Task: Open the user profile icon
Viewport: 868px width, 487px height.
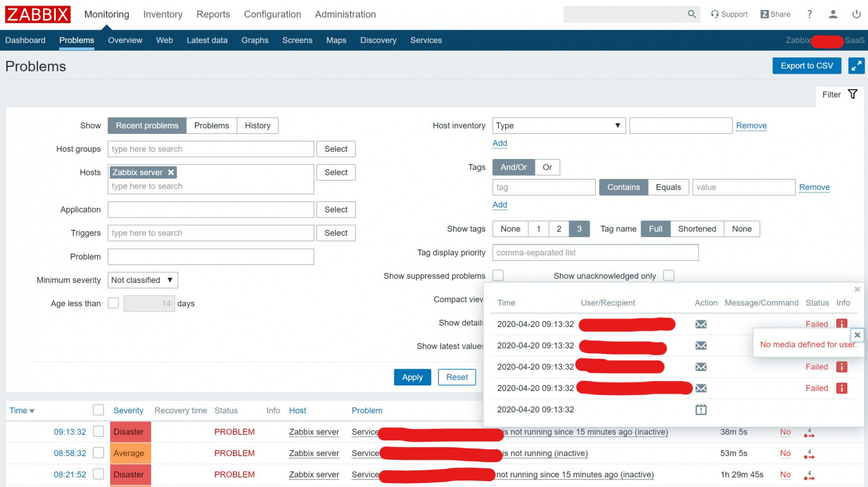Action: pyautogui.click(x=833, y=15)
